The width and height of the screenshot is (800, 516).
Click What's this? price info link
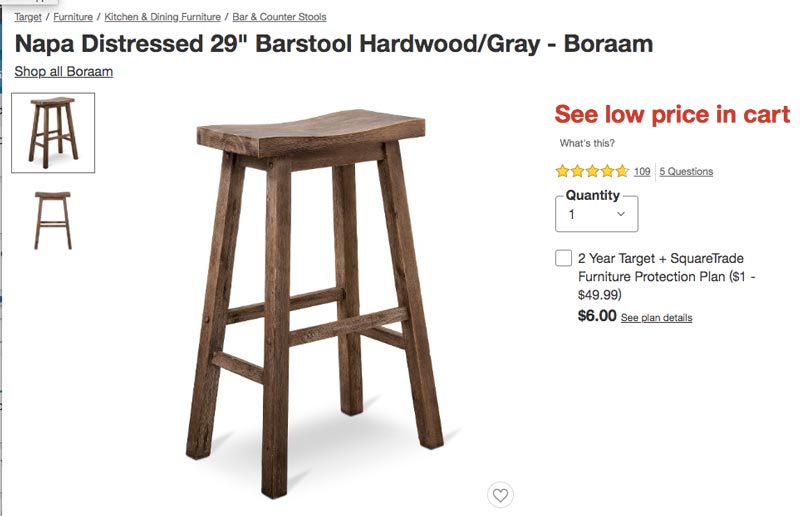pyautogui.click(x=587, y=143)
